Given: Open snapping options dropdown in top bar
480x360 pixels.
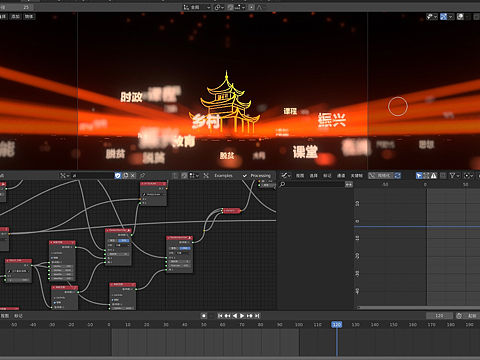Looking at the screenshot, I should click(x=239, y=7).
